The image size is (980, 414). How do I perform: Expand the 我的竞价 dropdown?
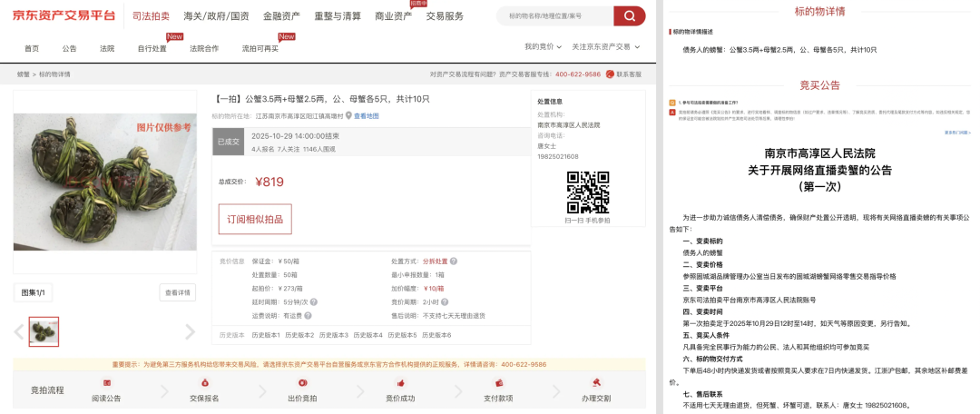542,47
